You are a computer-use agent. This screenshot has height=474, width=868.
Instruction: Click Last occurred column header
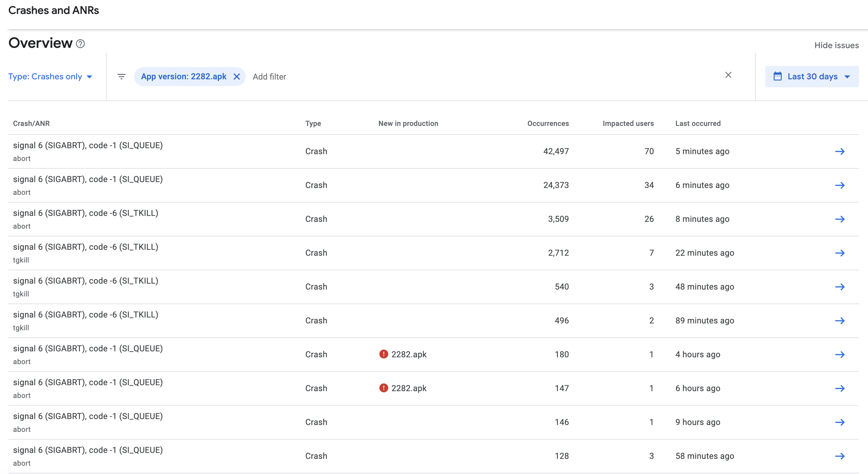(698, 124)
